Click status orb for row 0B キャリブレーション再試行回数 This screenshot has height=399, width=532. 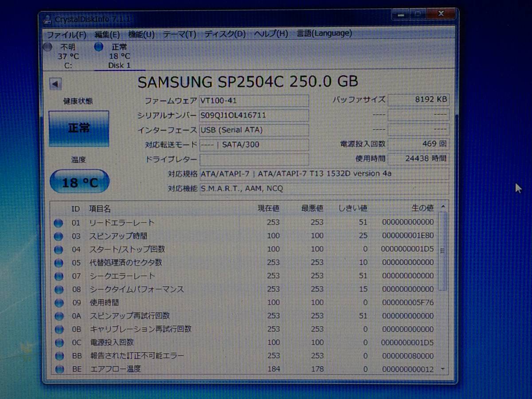[59, 329]
